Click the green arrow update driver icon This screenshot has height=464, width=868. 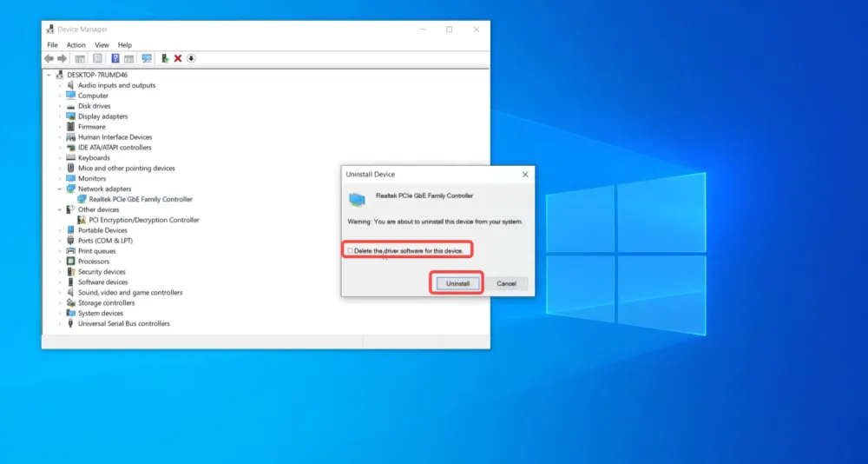click(x=165, y=58)
